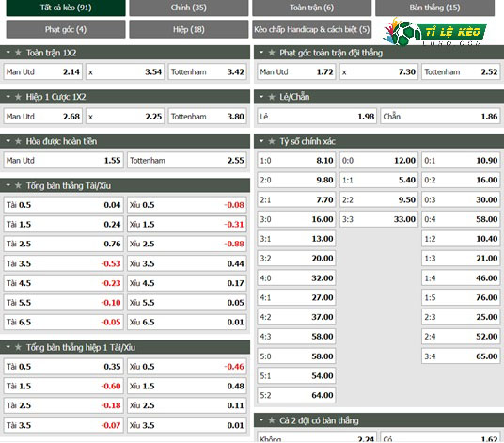
Task: Favorite the Toàn trận 1X2 market star
Action: [x=18, y=53]
